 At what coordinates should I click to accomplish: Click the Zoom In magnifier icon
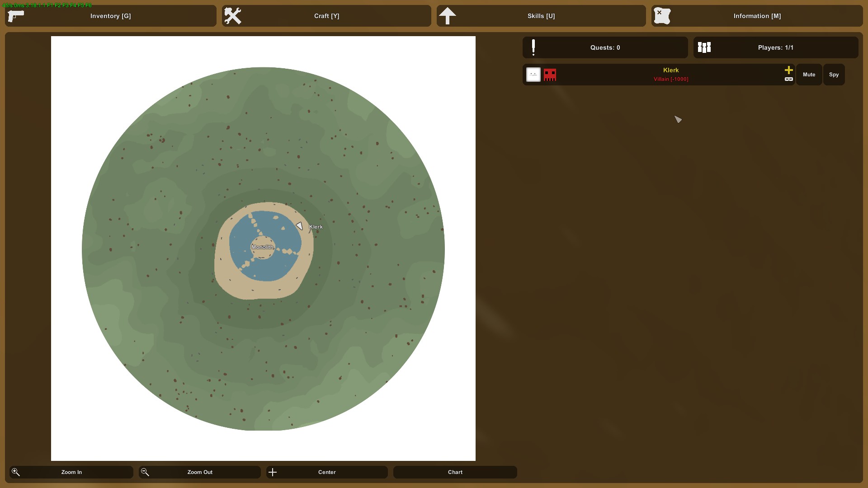pyautogui.click(x=16, y=472)
